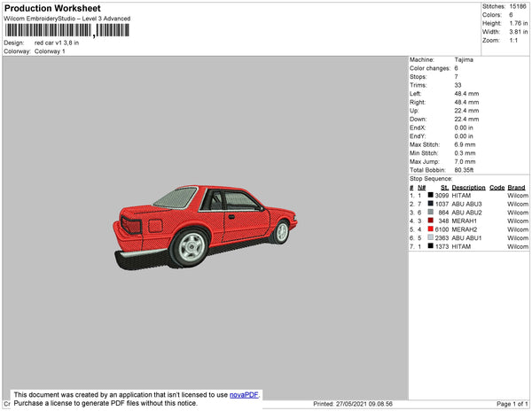
Task: Click the red car embroidery preview
Action: 205,228
